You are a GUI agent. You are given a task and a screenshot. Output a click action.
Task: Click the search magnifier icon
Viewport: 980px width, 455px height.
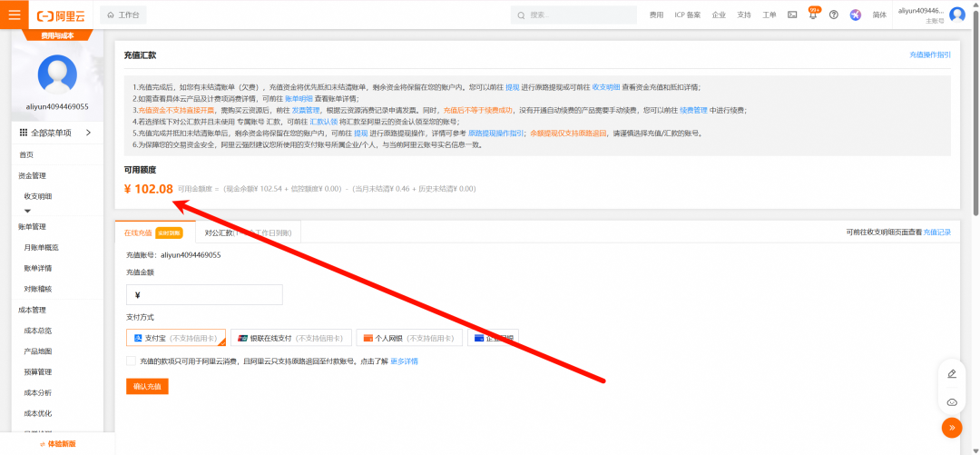[x=521, y=15]
